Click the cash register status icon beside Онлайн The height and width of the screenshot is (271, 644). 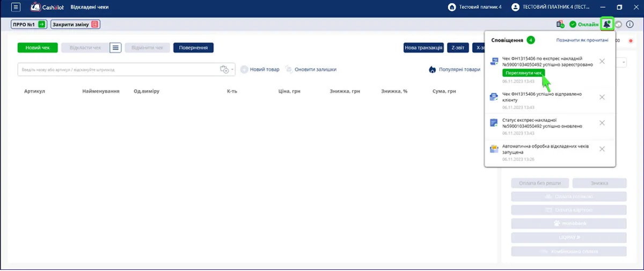[x=560, y=24]
